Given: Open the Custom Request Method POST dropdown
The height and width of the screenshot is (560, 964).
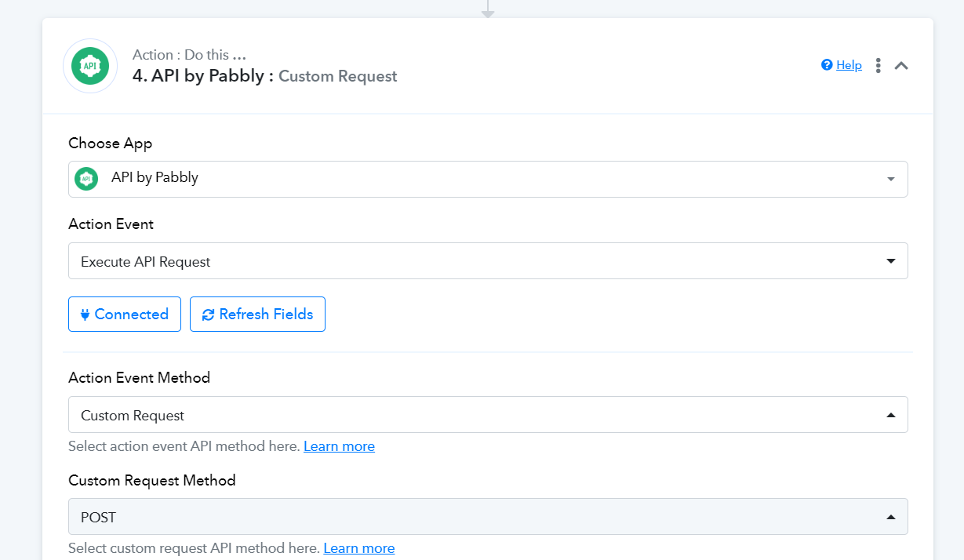Looking at the screenshot, I should click(x=488, y=516).
